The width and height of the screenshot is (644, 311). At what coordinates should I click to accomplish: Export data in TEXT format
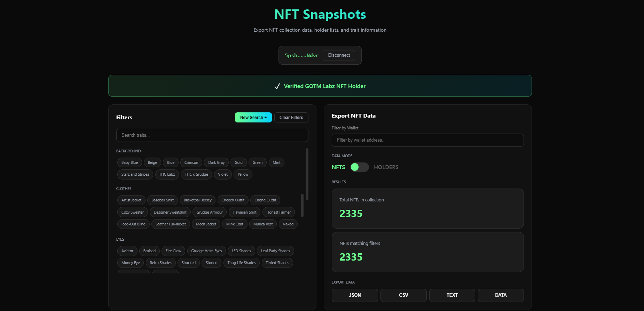click(452, 295)
